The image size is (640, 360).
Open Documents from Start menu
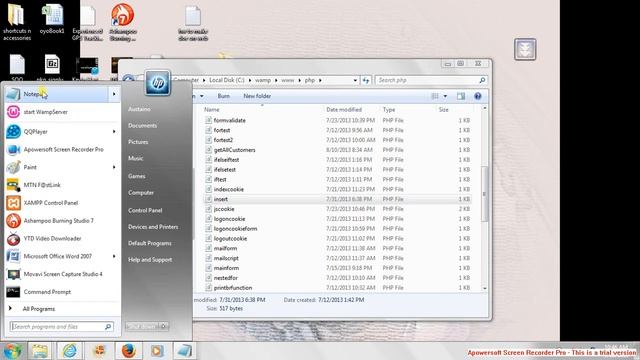142,126
